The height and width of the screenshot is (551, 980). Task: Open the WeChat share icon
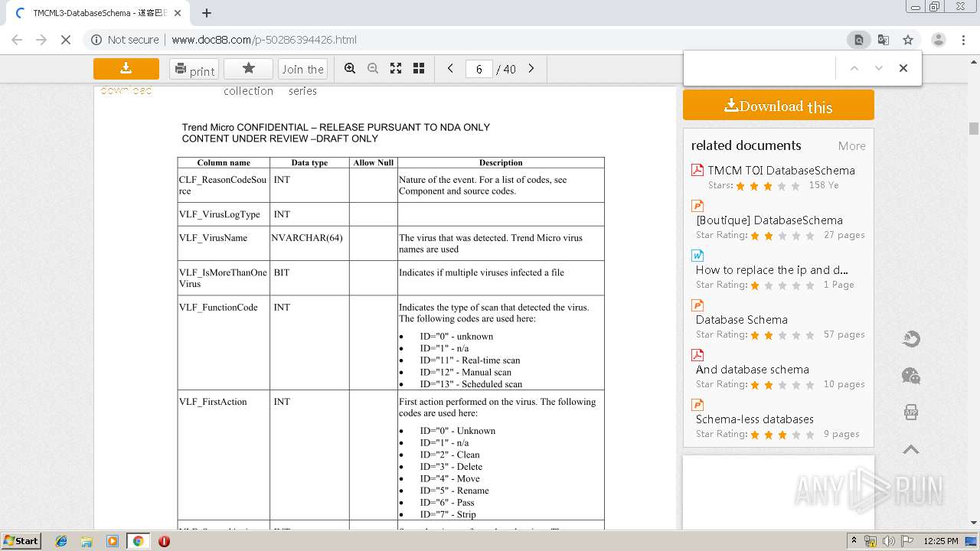910,376
